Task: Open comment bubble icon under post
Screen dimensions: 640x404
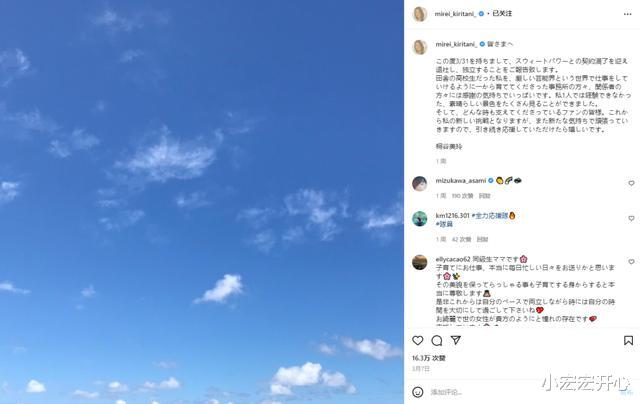Action: (x=437, y=340)
